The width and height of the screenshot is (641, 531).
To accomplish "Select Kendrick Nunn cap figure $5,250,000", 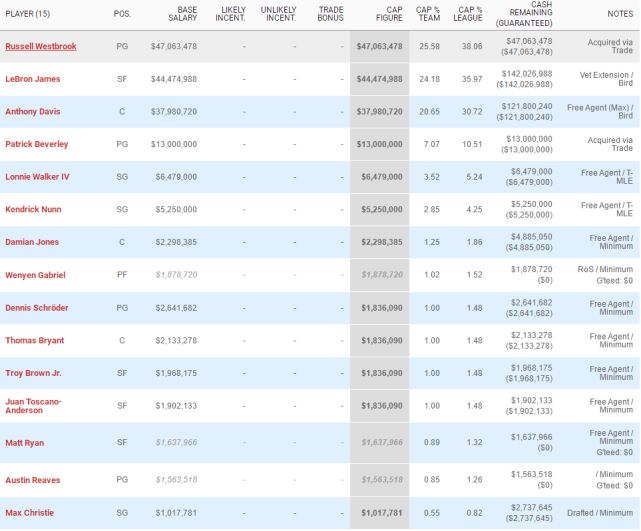I will (x=382, y=209).
